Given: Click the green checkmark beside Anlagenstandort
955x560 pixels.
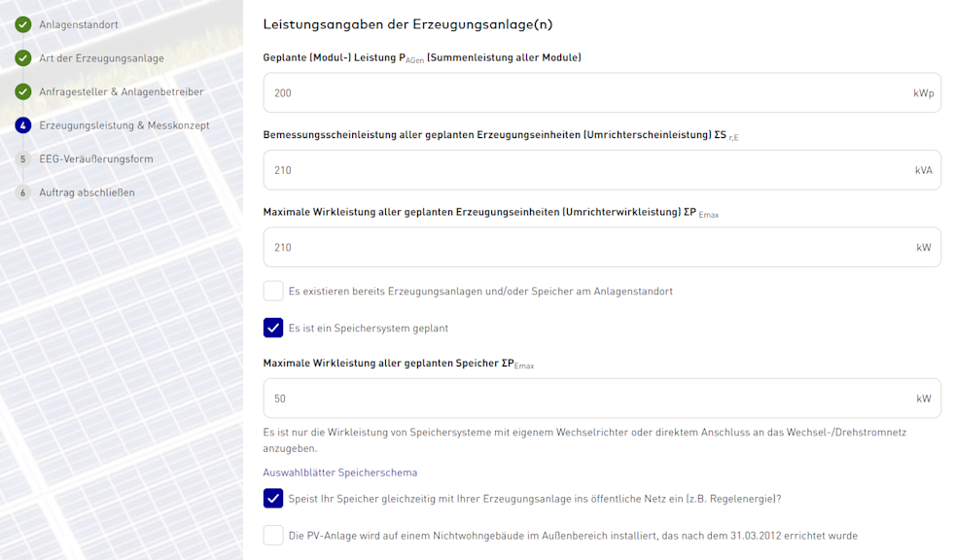Looking at the screenshot, I should coord(23,24).
